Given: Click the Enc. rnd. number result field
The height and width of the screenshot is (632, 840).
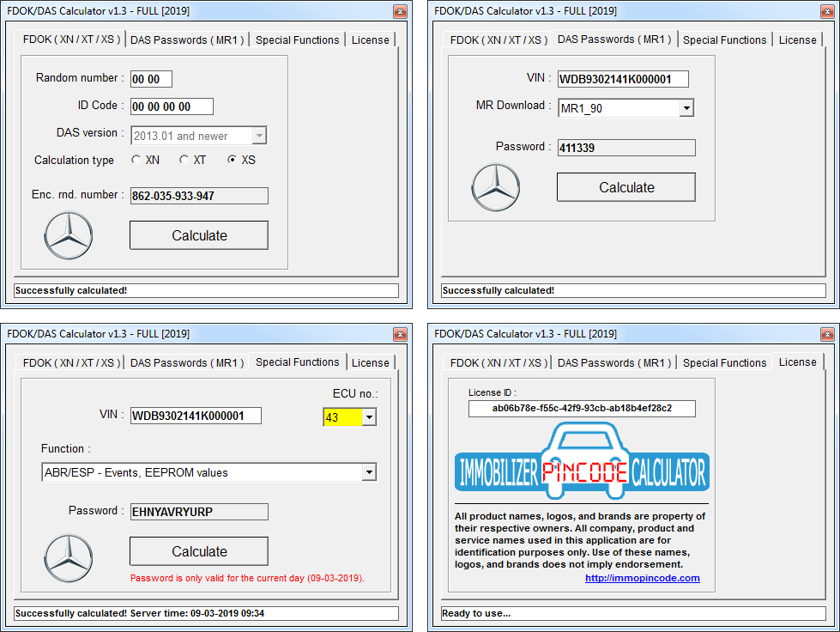Looking at the screenshot, I should point(199,196).
